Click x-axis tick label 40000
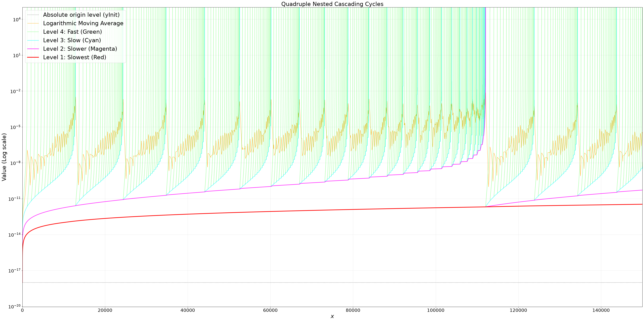This screenshot has width=644, height=321. [x=188, y=311]
